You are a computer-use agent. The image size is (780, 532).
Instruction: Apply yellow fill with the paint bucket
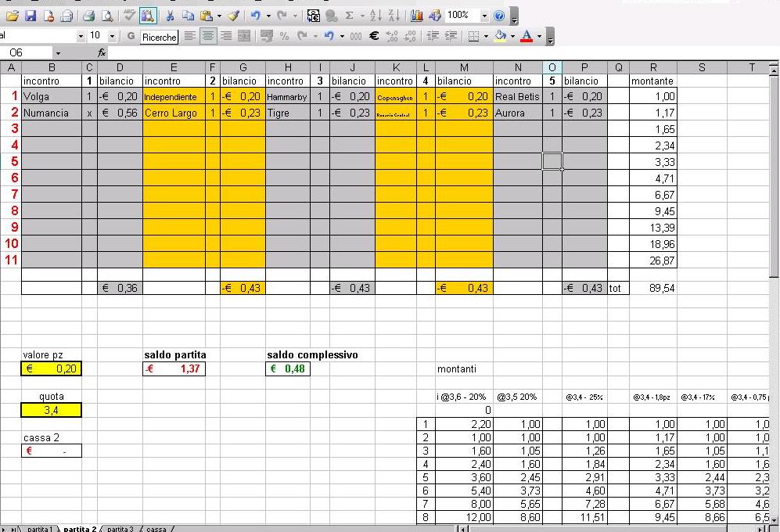pyautogui.click(x=501, y=36)
